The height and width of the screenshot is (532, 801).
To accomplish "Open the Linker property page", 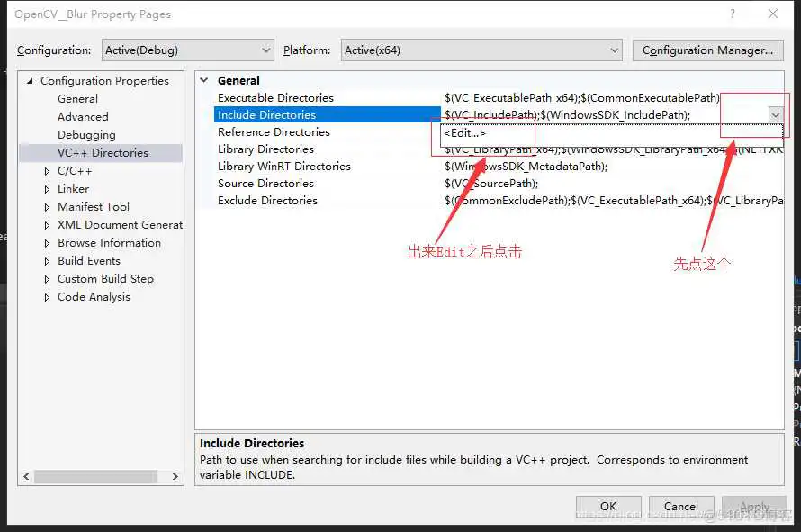I will (x=73, y=188).
